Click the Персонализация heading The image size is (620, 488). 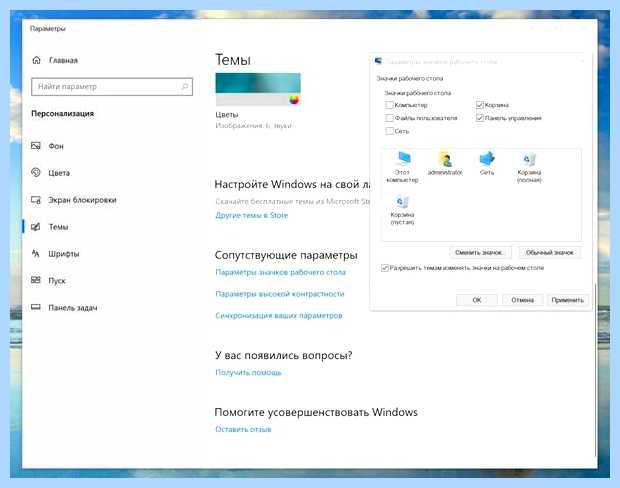(62, 113)
